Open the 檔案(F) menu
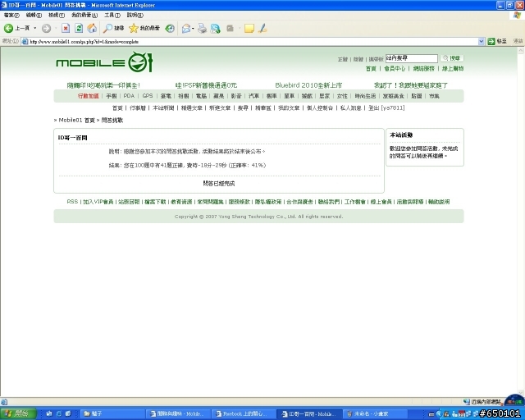 coord(11,15)
